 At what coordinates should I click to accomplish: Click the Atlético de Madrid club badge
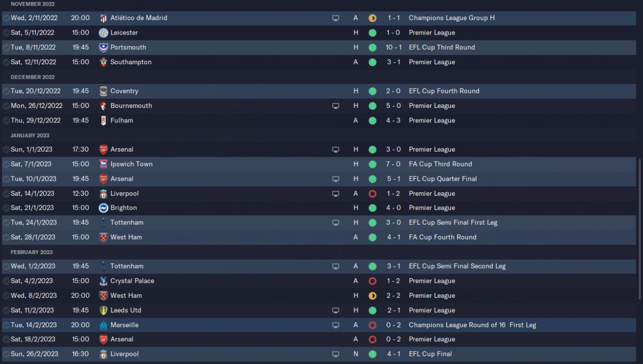(x=103, y=18)
